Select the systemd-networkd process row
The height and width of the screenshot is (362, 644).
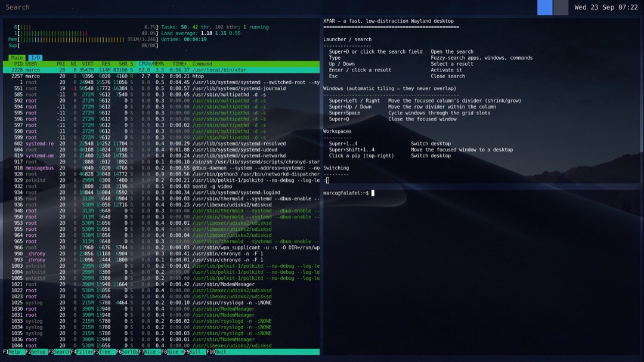pyautogui.click(x=162, y=156)
